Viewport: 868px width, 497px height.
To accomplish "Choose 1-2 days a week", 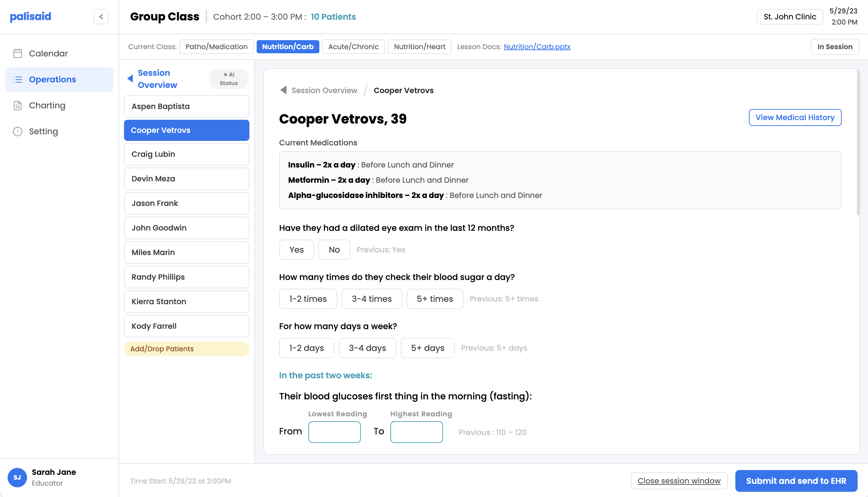I will 307,348.
